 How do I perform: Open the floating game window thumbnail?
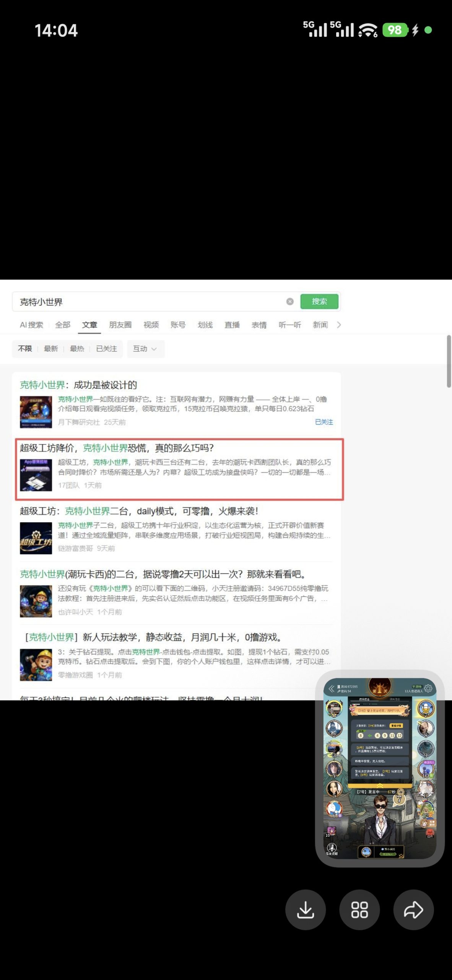click(380, 769)
